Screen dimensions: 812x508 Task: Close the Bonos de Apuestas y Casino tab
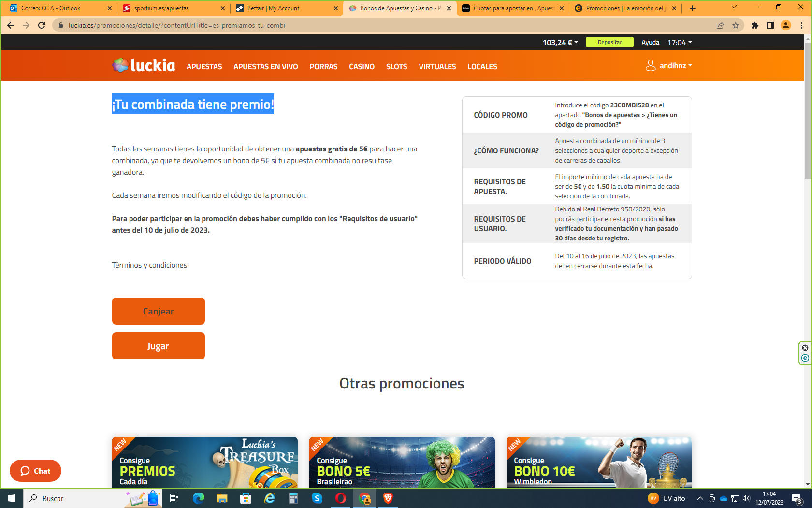pos(449,8)
